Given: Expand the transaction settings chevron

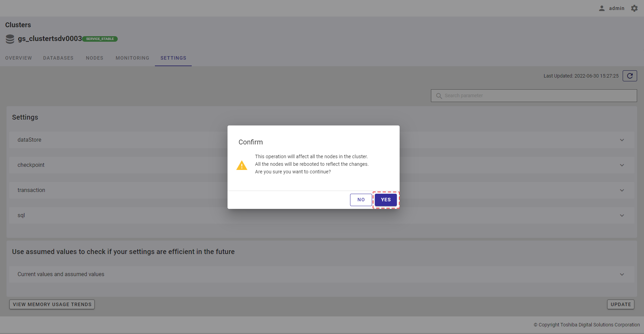Looking at the screenshot, I should pyautogui.click(x=622, y=190).
